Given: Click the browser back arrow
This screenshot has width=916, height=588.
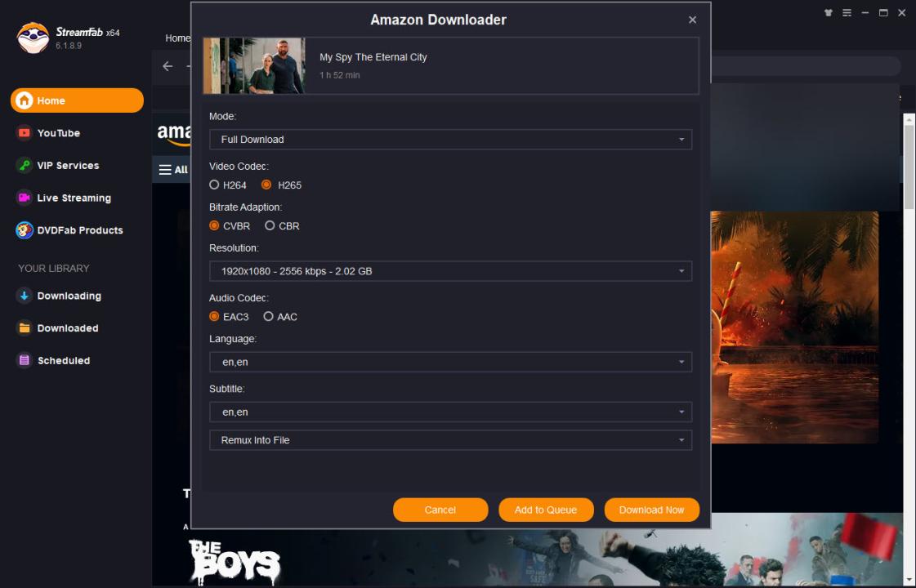Looking at the screenshot, I should [168, 66].
